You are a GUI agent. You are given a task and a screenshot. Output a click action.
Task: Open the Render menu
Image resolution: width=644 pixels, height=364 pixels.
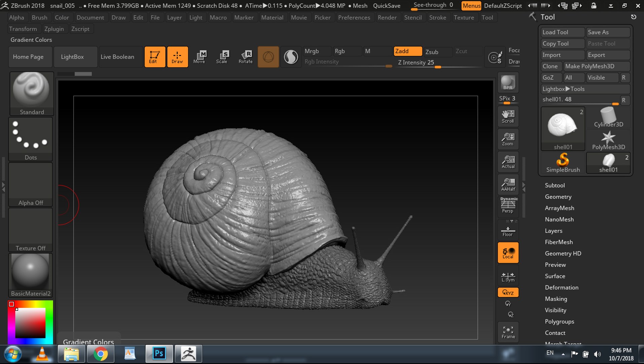[387, 18]
